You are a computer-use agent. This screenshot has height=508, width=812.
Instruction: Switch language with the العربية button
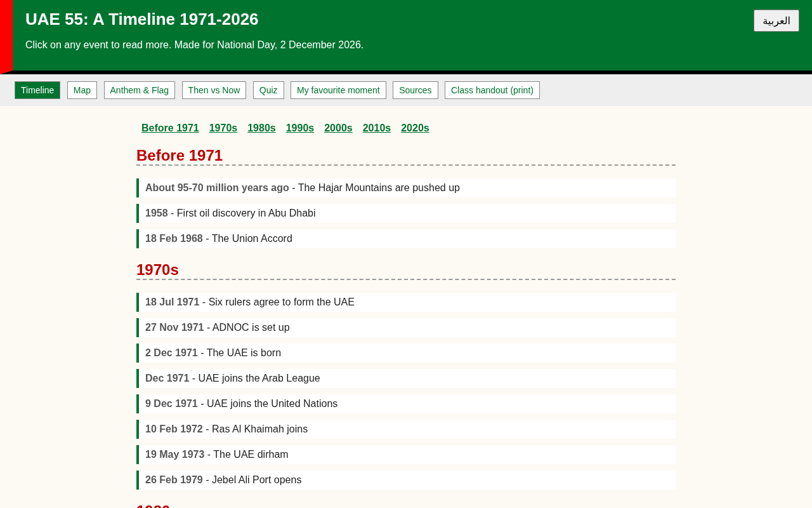[x=776, y=20]
